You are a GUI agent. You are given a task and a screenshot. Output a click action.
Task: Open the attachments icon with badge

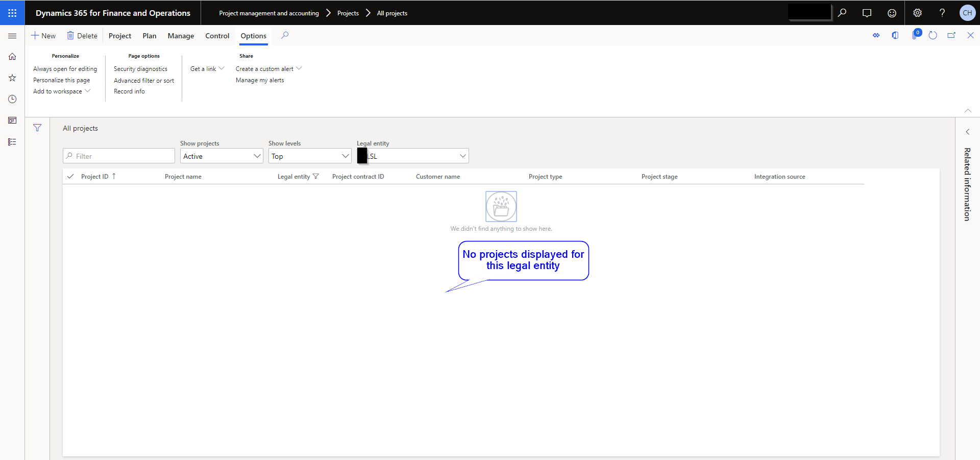tap(916, 35)
